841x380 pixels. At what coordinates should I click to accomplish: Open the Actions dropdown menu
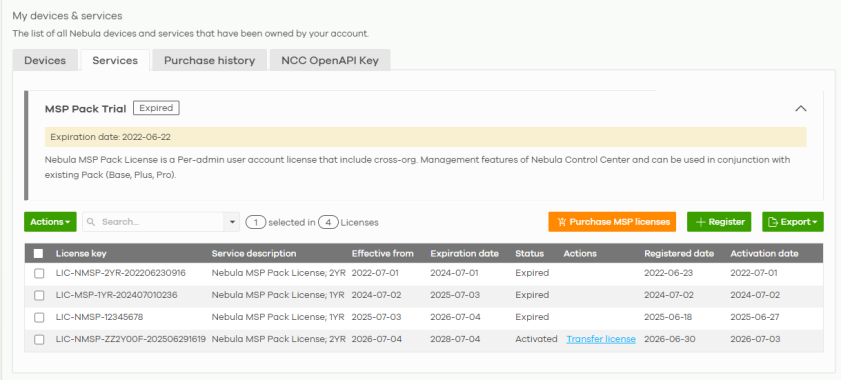50,222
